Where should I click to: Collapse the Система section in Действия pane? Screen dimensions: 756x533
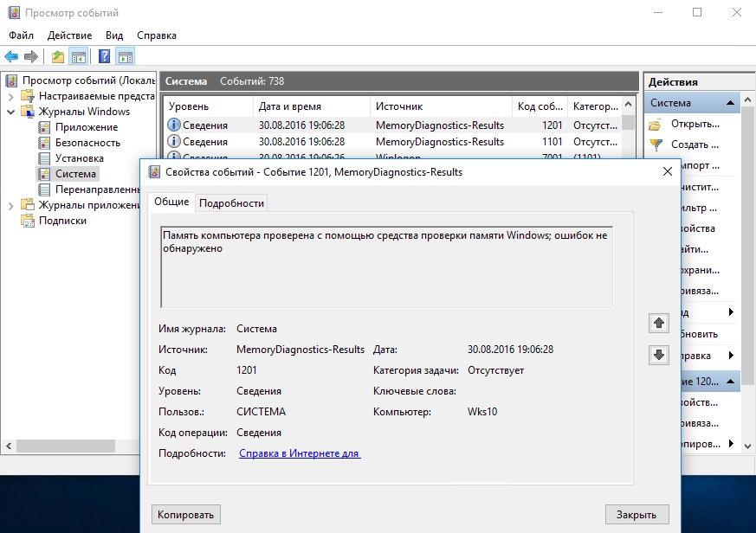coord(732,103)
